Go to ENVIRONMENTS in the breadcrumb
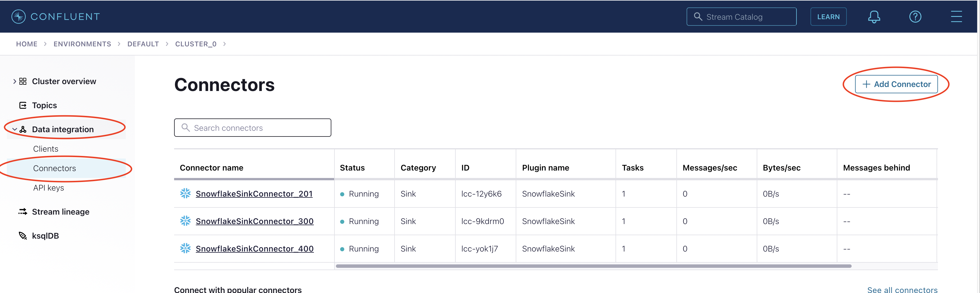 (82, 44)
